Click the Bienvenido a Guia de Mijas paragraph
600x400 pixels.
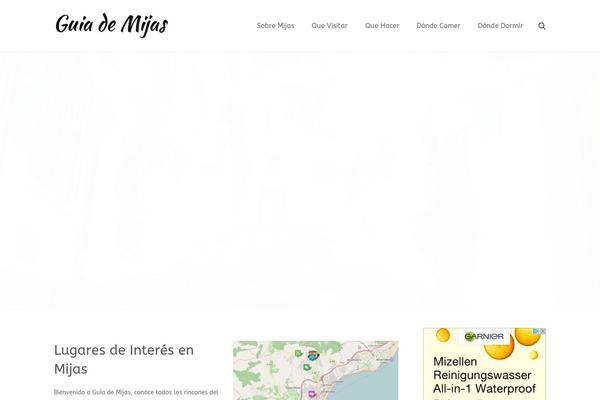[136, 394]
